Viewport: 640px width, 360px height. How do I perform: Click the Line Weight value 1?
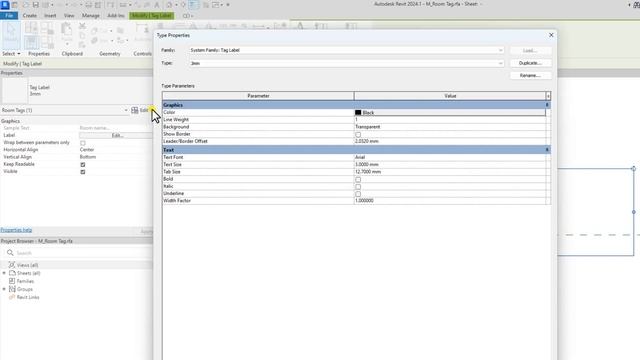[450, 120]
